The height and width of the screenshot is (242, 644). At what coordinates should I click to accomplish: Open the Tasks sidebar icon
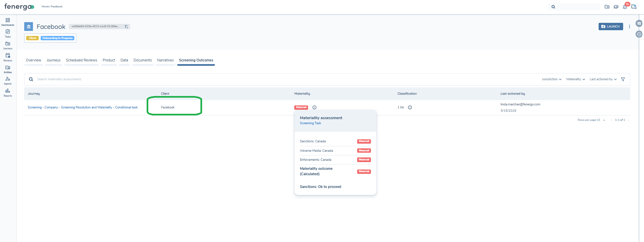click(8, 33)
